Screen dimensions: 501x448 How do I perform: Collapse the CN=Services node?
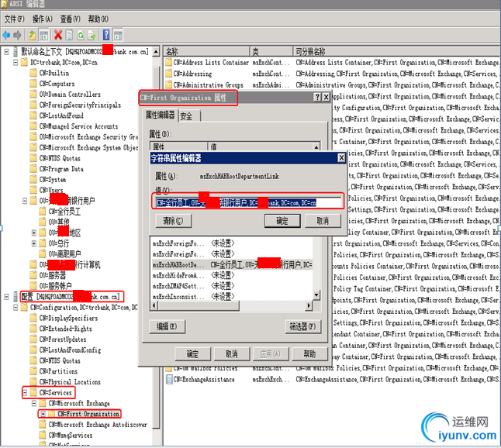pos(25,393)
